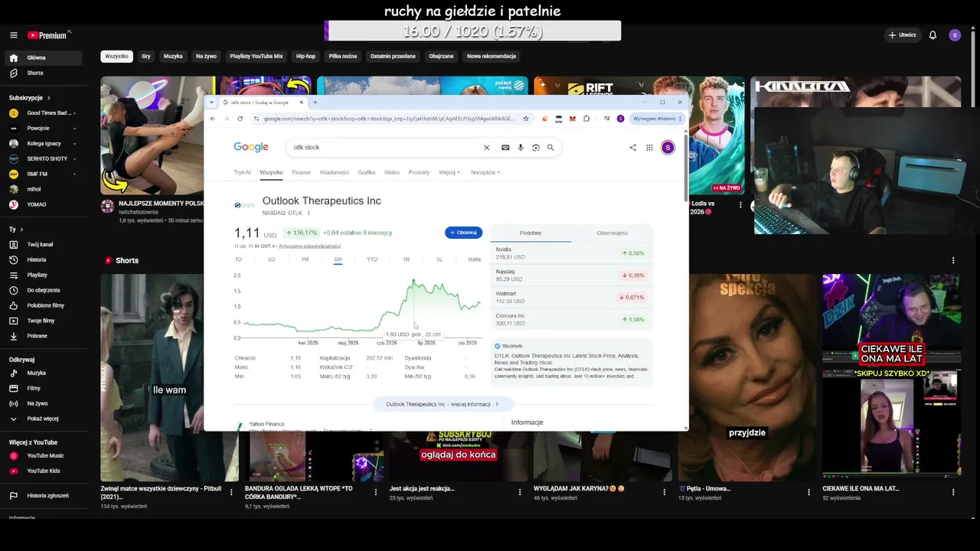The width and height of the screenshot is (980, 551).
Task: Expand Pokaż więcej in Odkrywaj section
Action: [x=44, y=419]
